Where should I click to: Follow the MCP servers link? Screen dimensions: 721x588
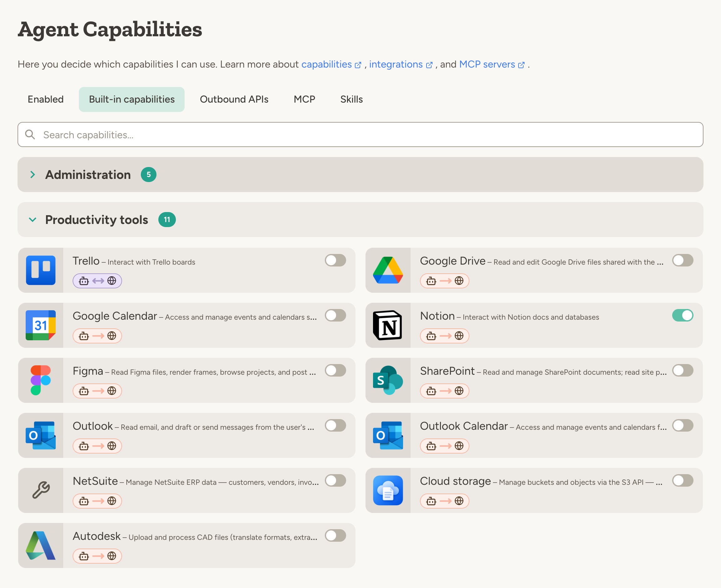click(492, 64)
